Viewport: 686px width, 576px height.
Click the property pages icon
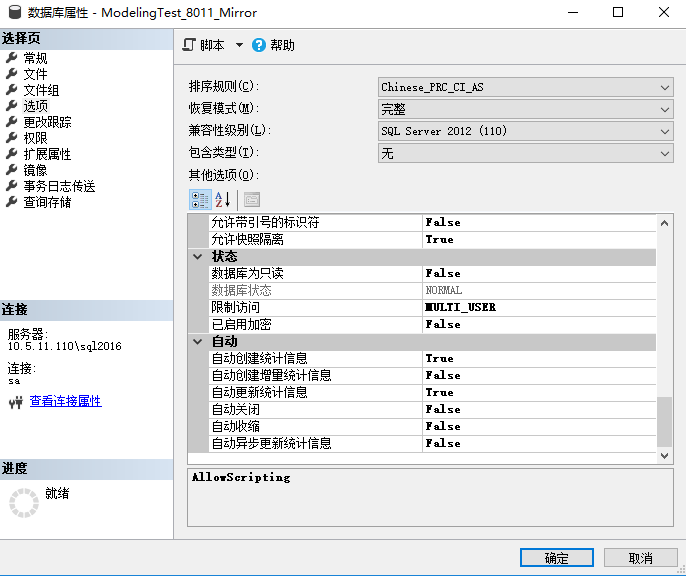(251, 199)
